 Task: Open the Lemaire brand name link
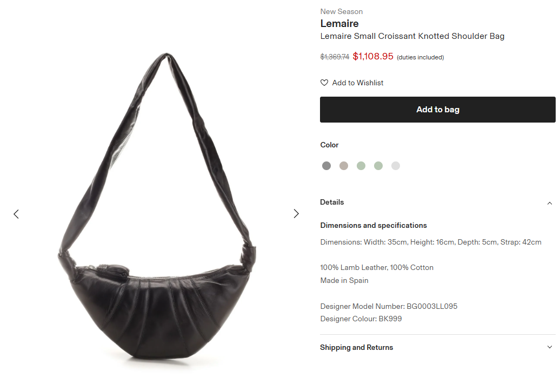pos(339,24)
